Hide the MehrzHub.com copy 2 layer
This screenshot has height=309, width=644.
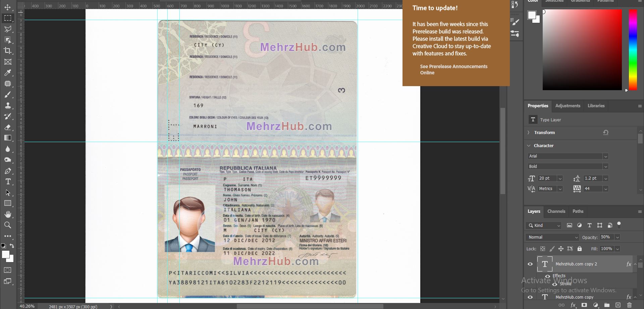click(x=530, y=264)
